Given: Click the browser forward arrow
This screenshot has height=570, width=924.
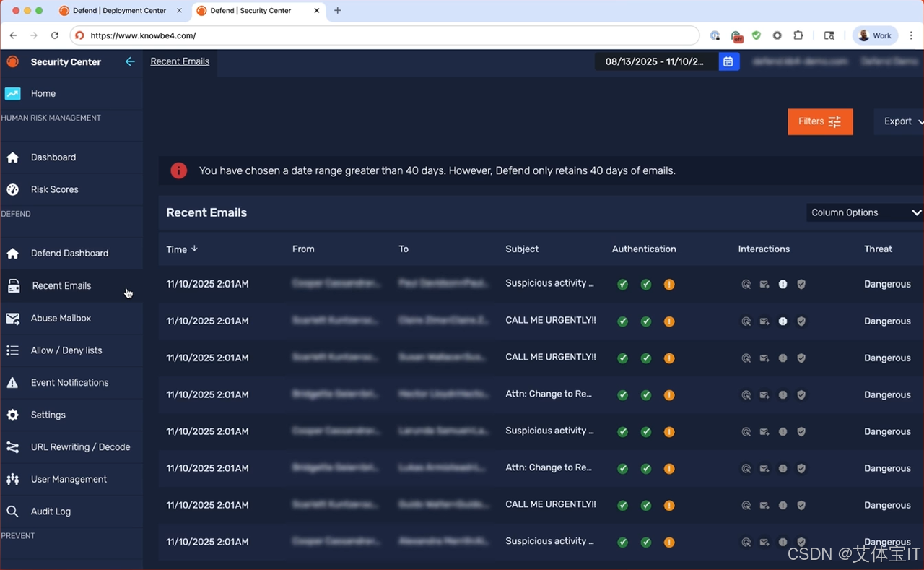Looking at the screenshot, I should [33, 35].
